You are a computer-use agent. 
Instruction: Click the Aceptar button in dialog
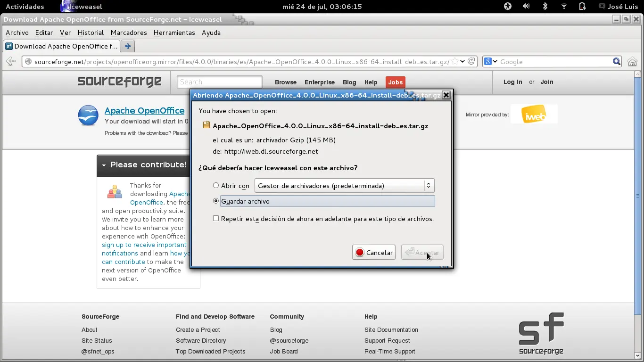(x=422, y=253)
